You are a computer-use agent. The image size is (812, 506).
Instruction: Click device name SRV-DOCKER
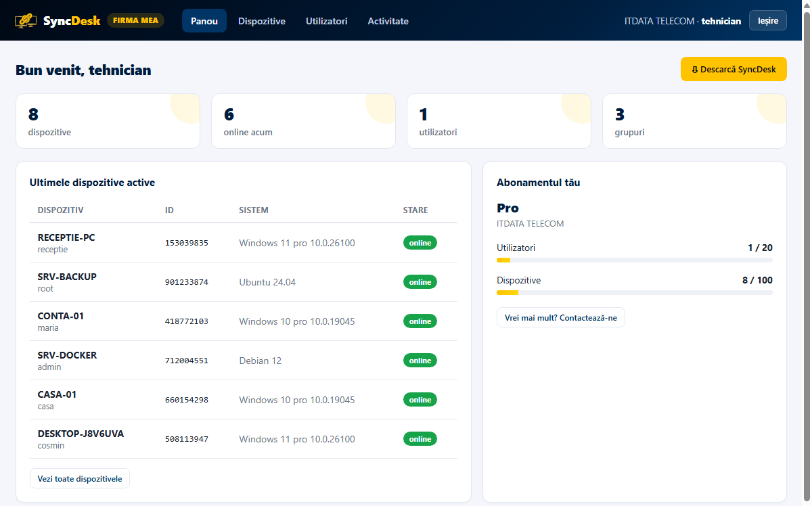67,355
